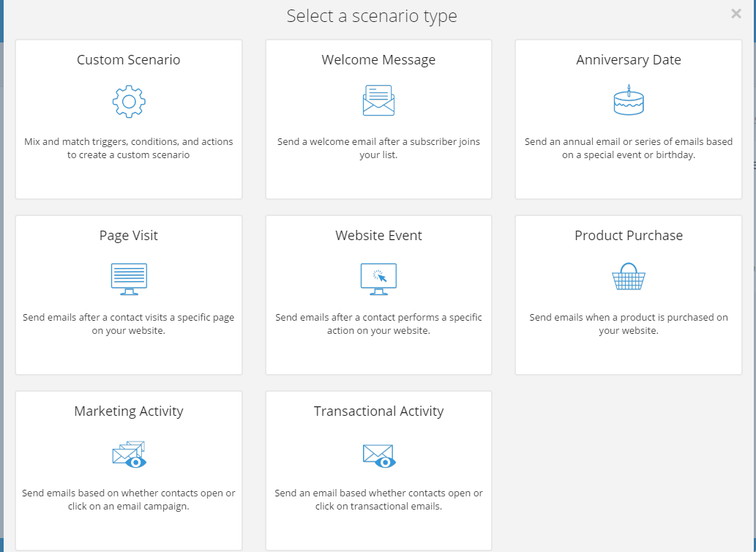Close the scenario type dialog

736,14
